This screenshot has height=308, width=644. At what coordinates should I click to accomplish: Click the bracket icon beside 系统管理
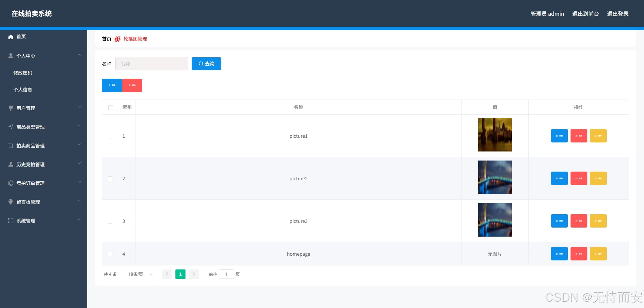[x=11, y=221]
